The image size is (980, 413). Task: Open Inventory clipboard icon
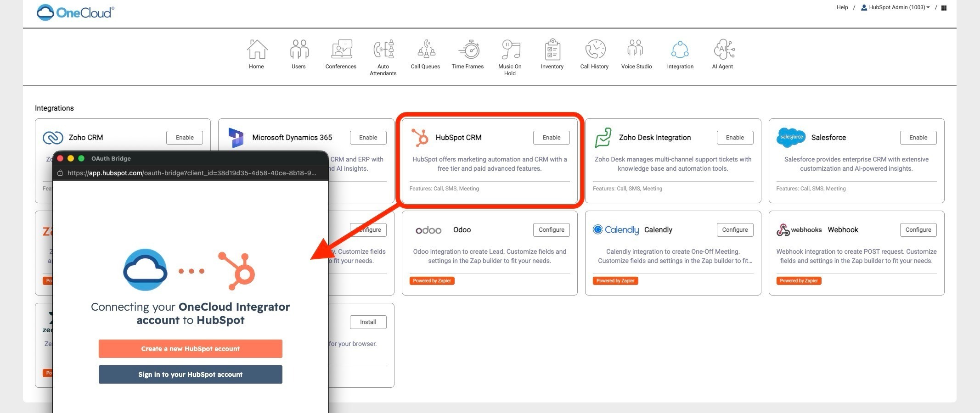tap(552, 50)
